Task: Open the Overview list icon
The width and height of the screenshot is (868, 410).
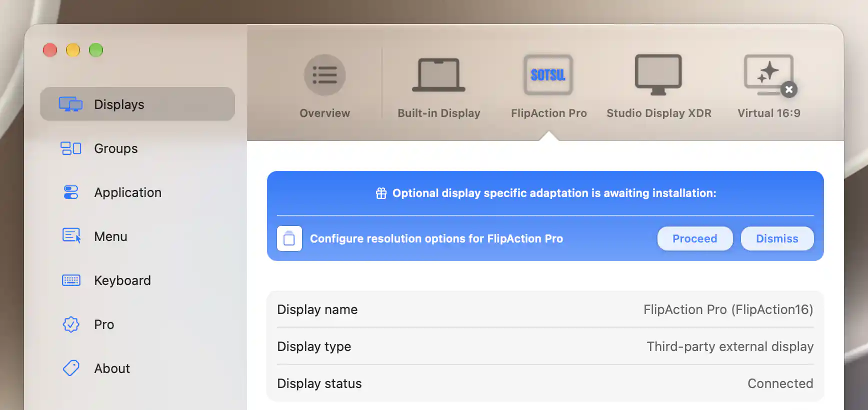Action: click(x=324, y=75)
